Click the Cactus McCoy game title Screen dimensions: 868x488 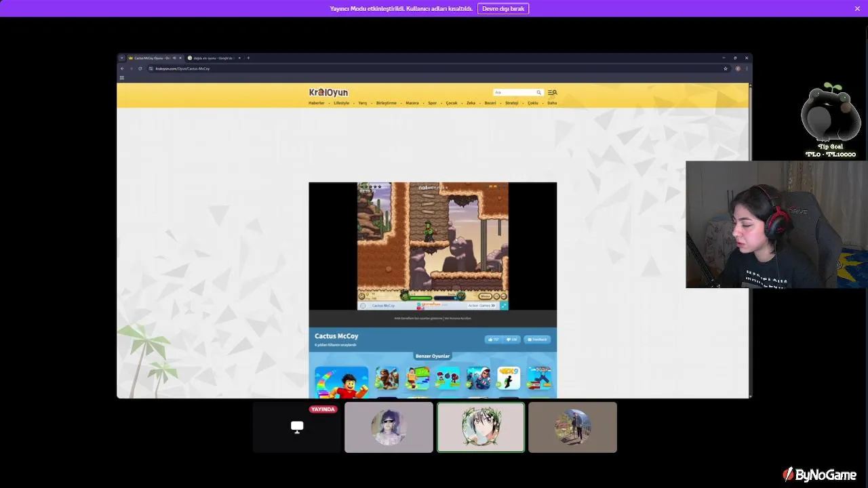pyautogui.click(x=336, y=336)
